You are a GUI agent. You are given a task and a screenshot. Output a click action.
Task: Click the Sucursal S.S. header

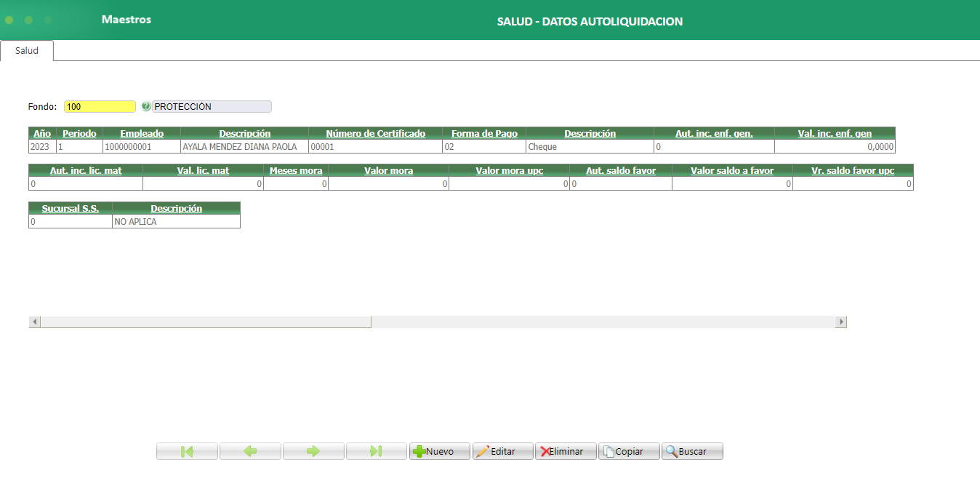click(71, 208)
